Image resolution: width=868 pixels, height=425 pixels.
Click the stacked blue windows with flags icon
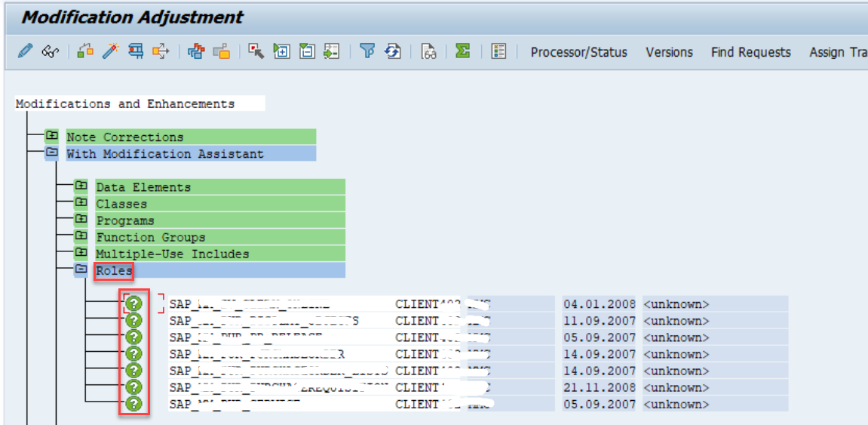[196, 51]
